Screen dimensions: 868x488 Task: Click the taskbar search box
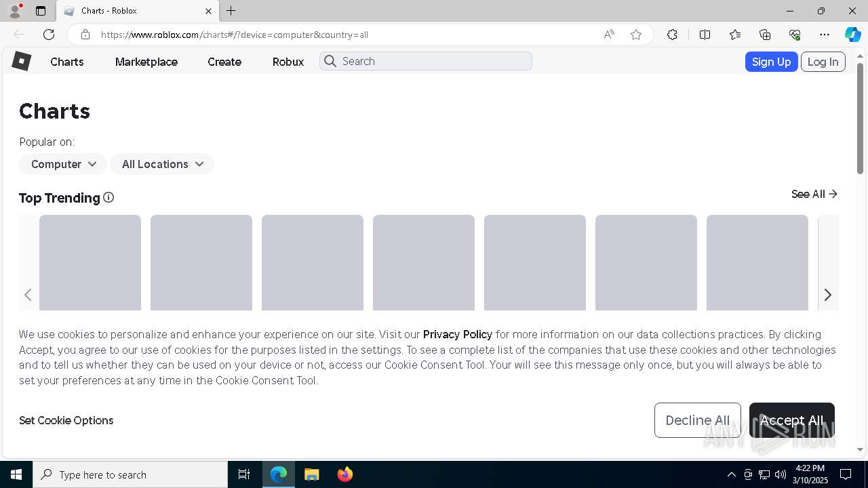click(x=130, y=474)
